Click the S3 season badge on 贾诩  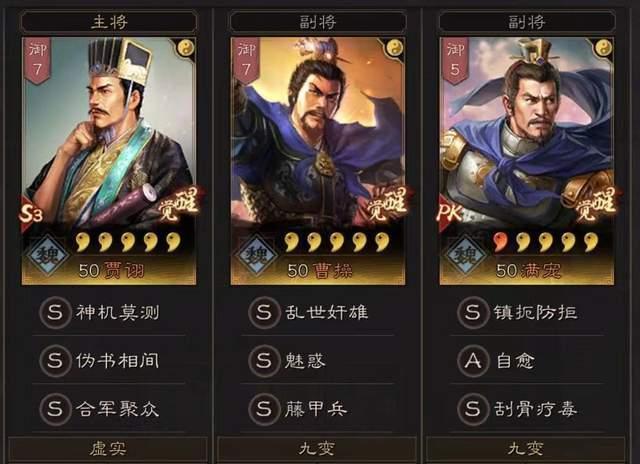[31, 213]
